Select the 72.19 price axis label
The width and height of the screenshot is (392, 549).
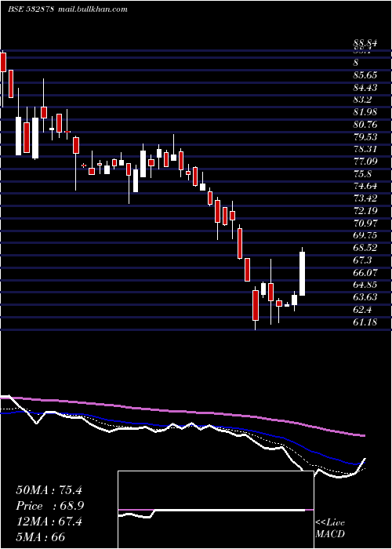(365, 211)
